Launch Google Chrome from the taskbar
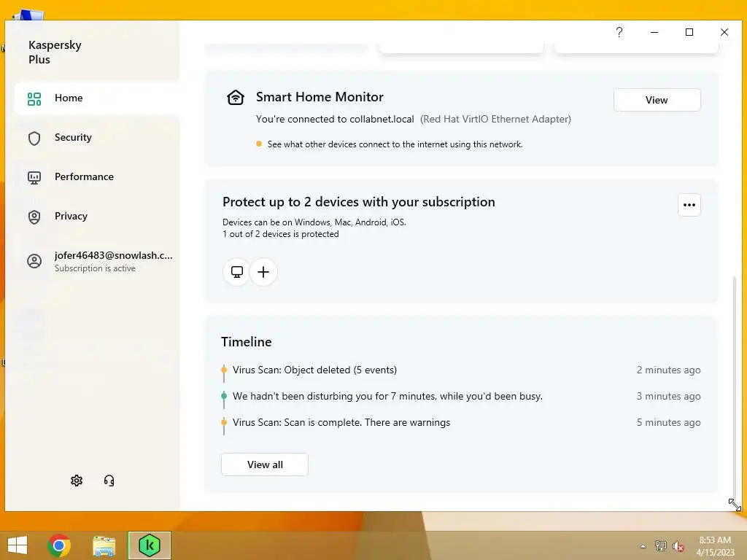The width and height of the screenshot is (747, 560). click(x=59, y=545)
